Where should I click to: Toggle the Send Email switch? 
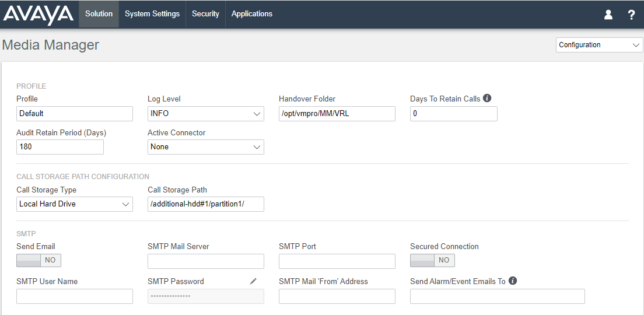pyautogui.click(x=38, y=260)
